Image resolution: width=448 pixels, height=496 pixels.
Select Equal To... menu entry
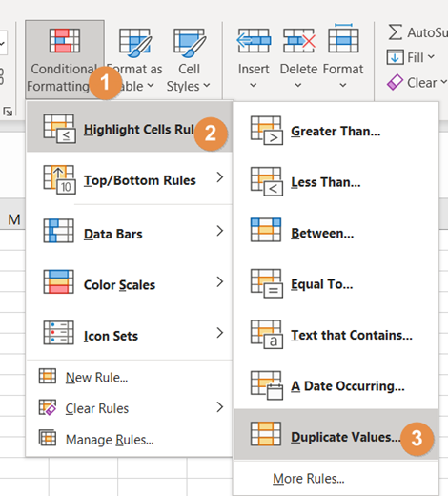coord(336,284)
